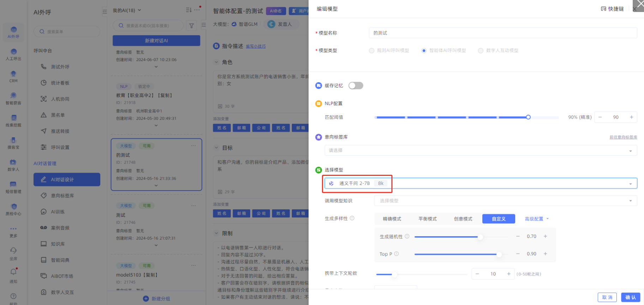This screenshot has height=305, width=644.
Task: Toggle the 缓存记忆 switch
Action: point(355,85)
